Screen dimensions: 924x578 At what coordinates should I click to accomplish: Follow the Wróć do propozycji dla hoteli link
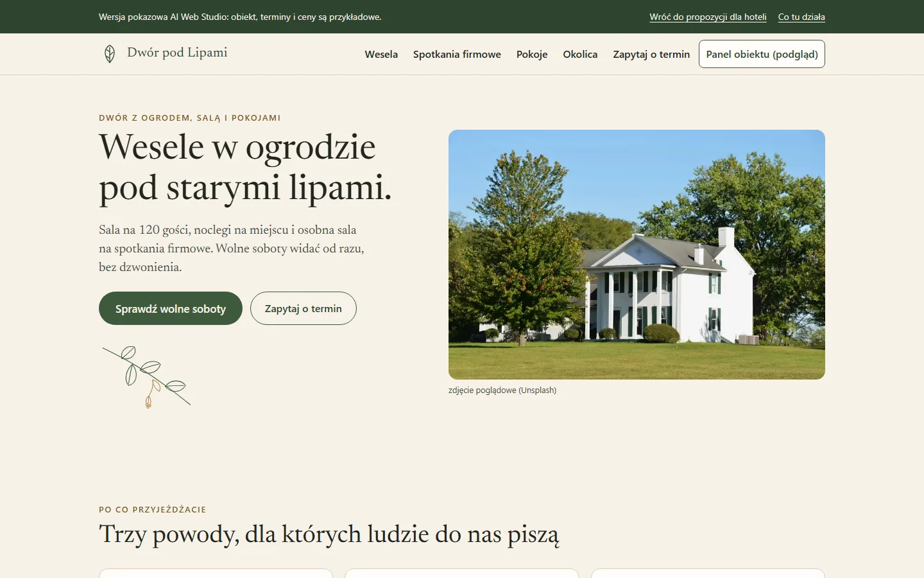coord(708,17)
